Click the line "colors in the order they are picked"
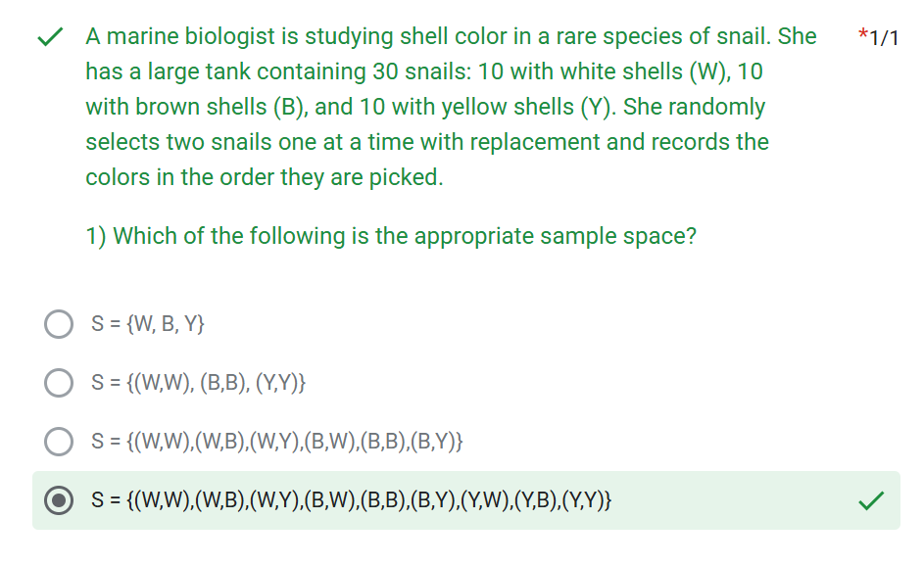 click(265, 177)
